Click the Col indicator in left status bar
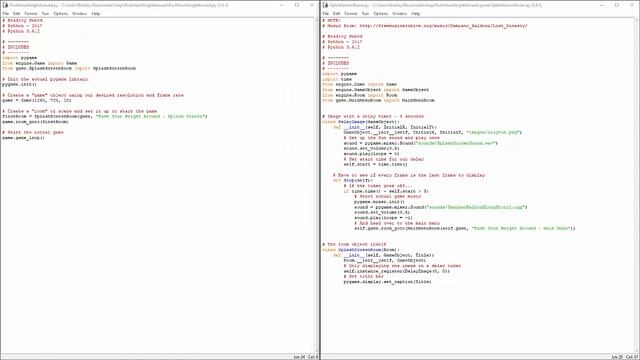 pyautogui.click(x=313, y=357)
